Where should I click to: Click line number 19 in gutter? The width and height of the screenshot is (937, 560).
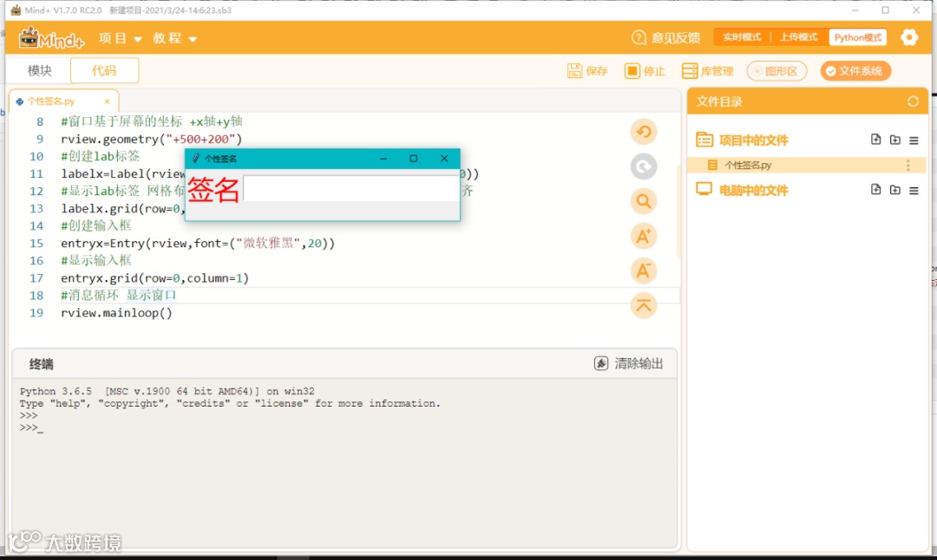pos(36,313)
